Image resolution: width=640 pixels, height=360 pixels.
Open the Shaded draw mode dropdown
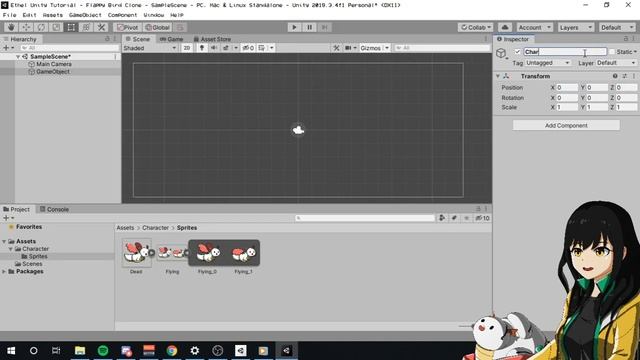pos(150,48)
